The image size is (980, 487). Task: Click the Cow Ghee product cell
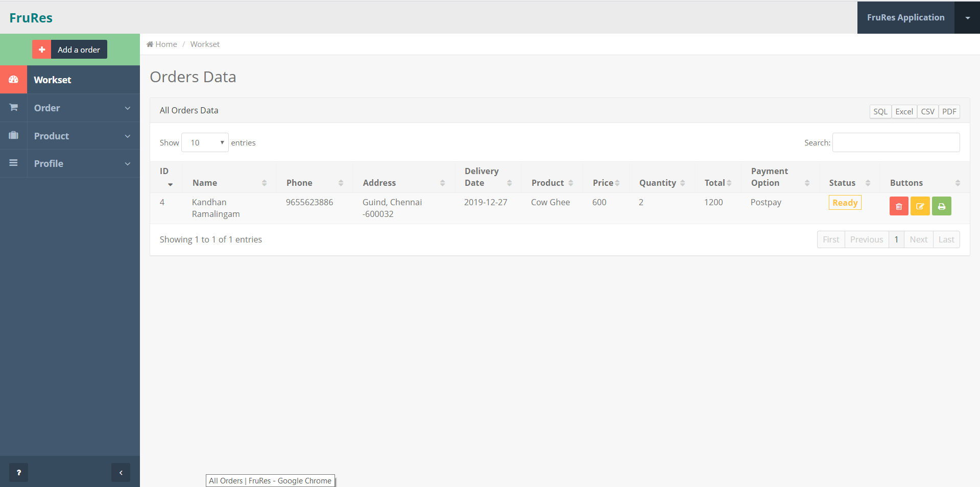[x=551, y=202]
